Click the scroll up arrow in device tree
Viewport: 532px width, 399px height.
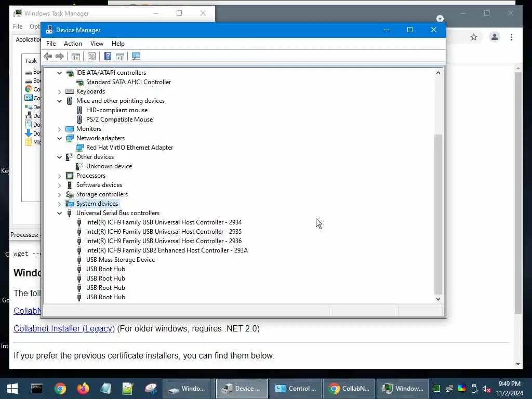point(438,73)
